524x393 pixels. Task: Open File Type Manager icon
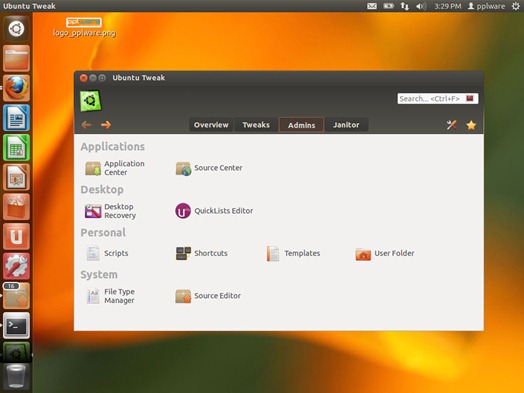coord(93,296)
